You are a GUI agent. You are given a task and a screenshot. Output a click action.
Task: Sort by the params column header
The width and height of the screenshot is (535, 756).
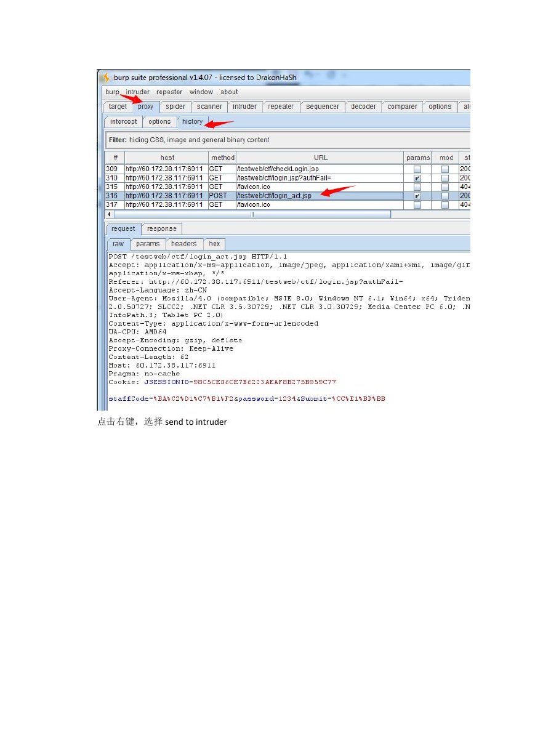(418, 158)
